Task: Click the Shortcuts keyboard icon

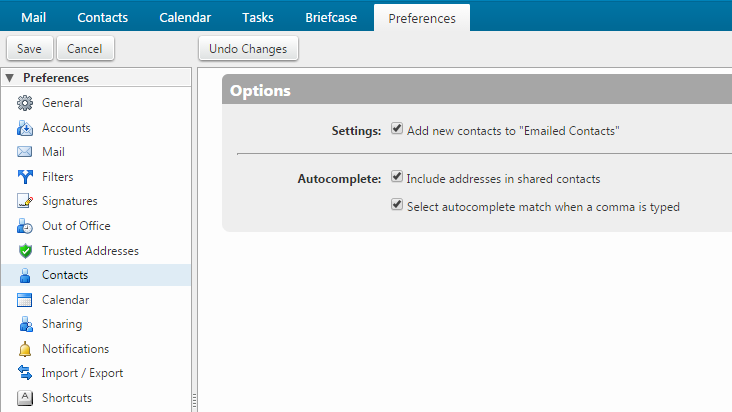Action: pos(25,398)
